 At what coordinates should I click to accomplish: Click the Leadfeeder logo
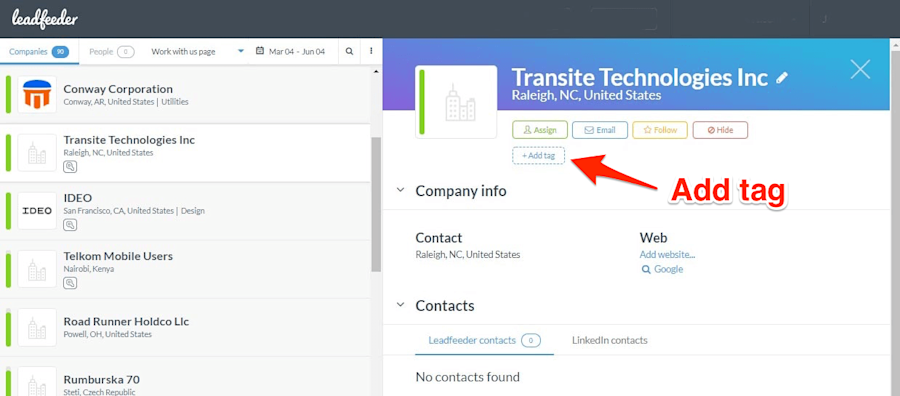[x=45, y=20]
